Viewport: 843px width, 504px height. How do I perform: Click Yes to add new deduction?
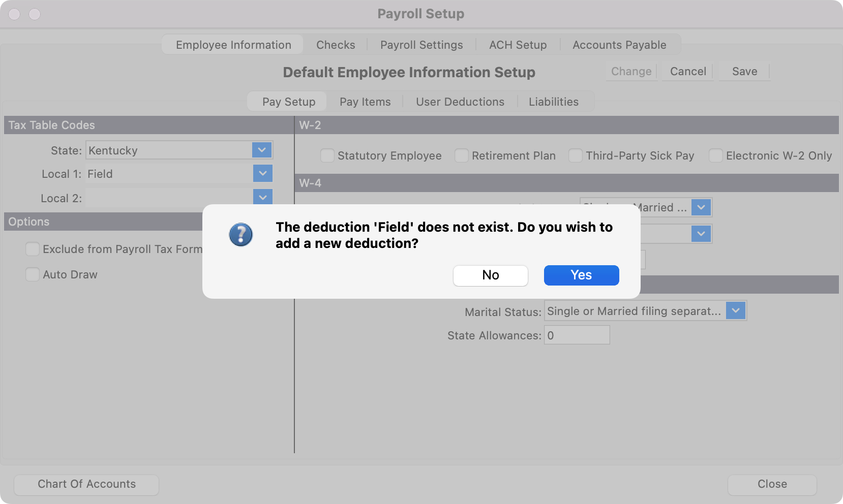click(581, 275)
